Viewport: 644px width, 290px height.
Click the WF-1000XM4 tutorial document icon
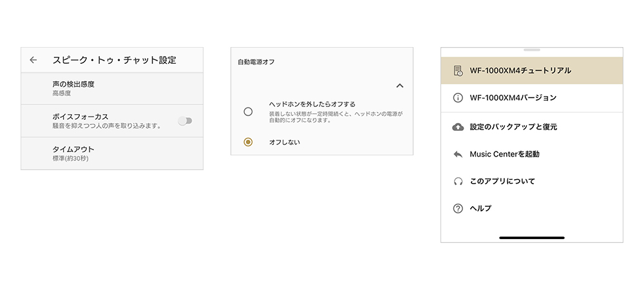coord(458,71)
